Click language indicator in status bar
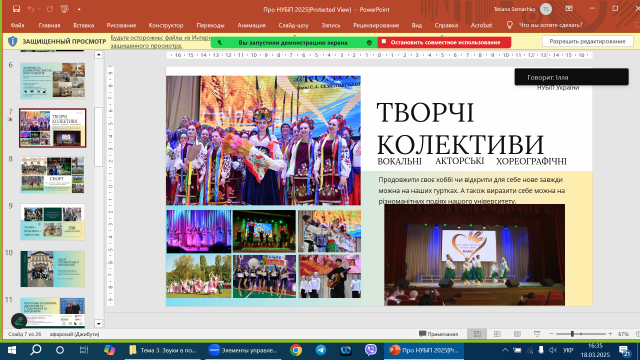 [x=74, y=334]
